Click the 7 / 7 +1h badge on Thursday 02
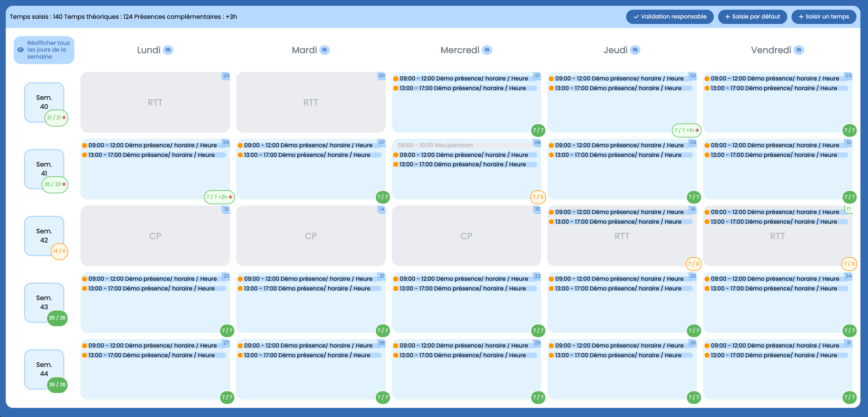The width and height of the screenshot is (868, 417). (687, 130)
